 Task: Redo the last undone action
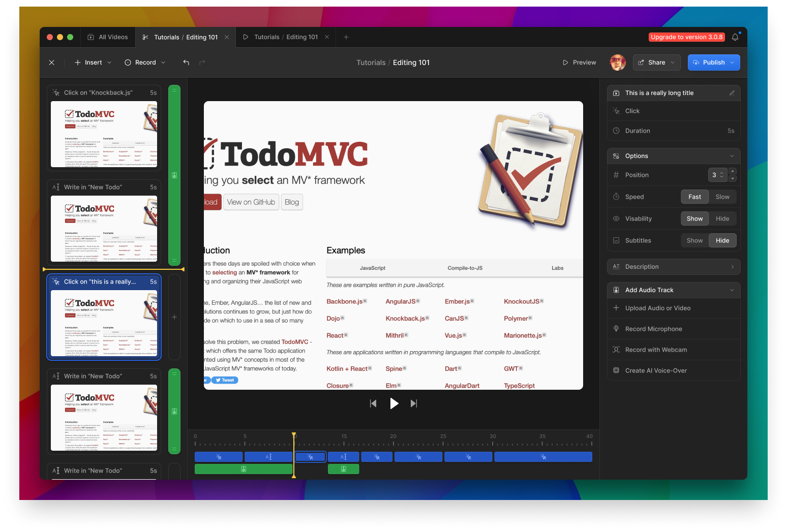tap(202, 62)
